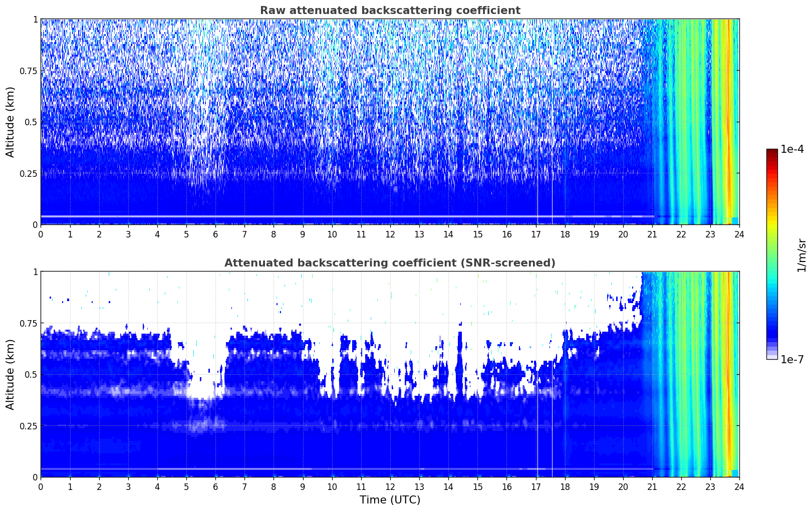812x511 pixels.
Task: Click the hour 15 tick label on SNR-screened plot
Action: (477, 486)
